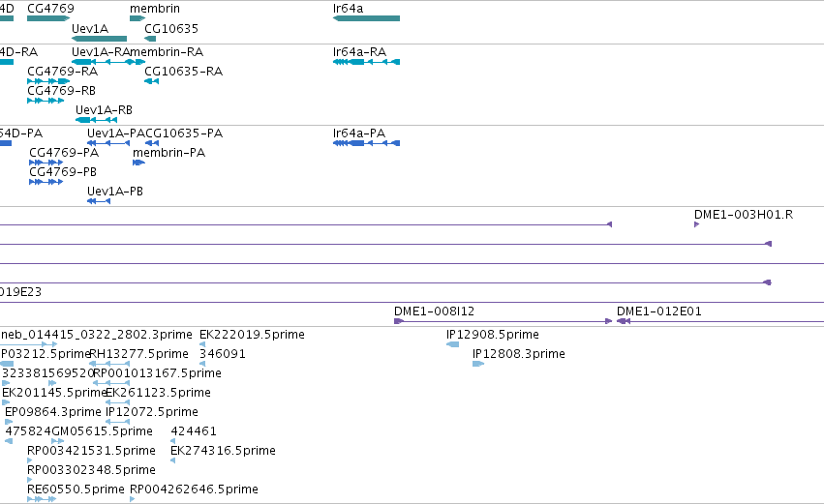Select the Ir64a-PA protein glyph
This screenshot has width=824, height=504.
click(366, 143)
